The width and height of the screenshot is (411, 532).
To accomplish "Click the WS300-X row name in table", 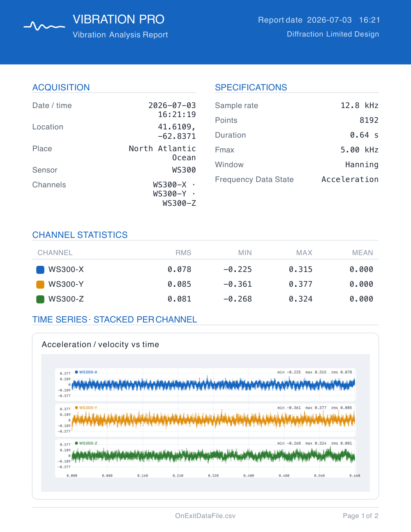I will [x=66, y=269].
